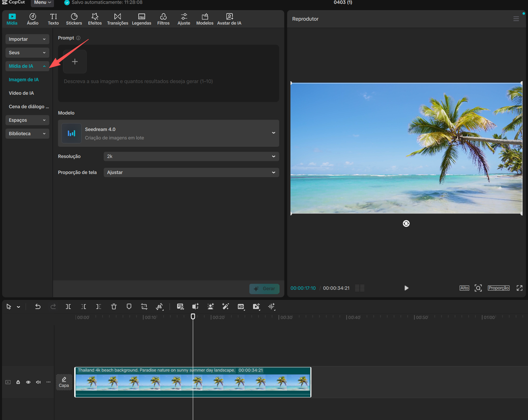
Task: Open the Resolução 2k dropdown
Action: (x=191, y=157)
